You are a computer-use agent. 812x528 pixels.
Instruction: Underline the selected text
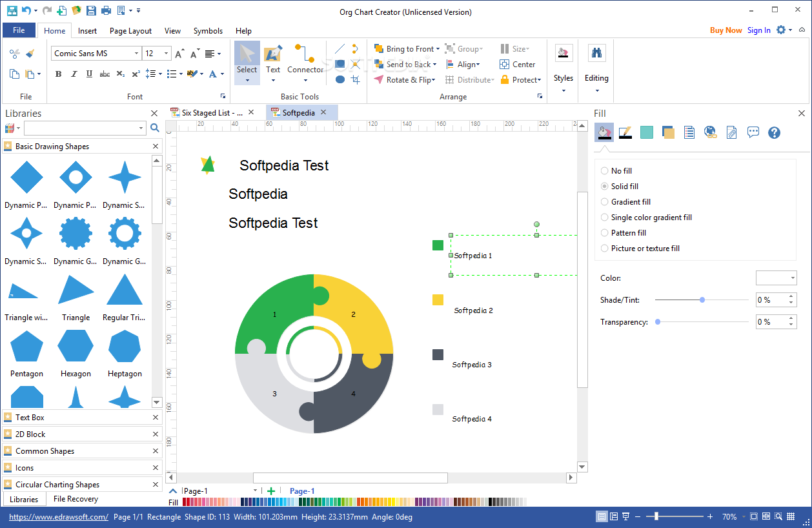coord(88,74)
